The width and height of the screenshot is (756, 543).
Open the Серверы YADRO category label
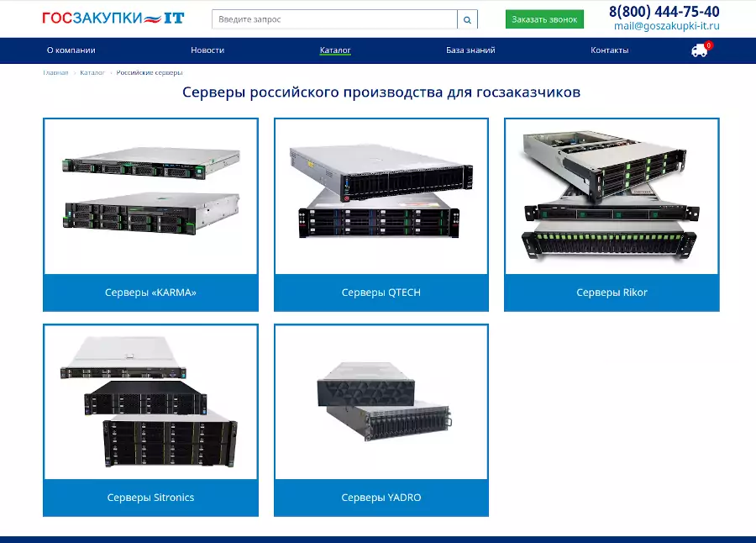(381, 498)
